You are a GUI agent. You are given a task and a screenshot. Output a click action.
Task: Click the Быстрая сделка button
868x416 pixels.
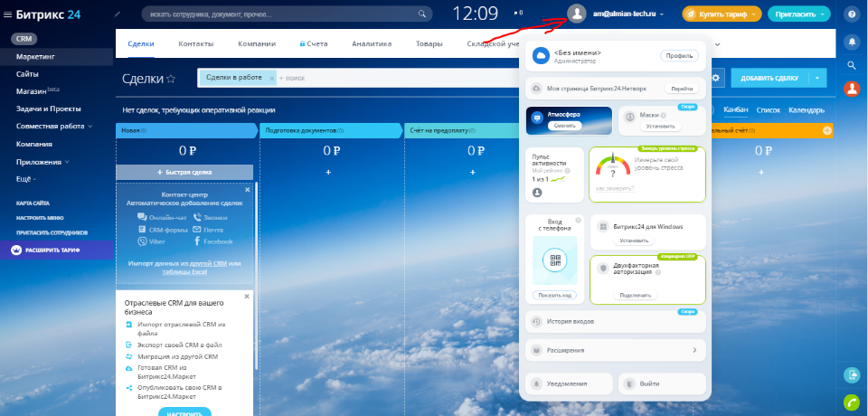tap(184, 172)
